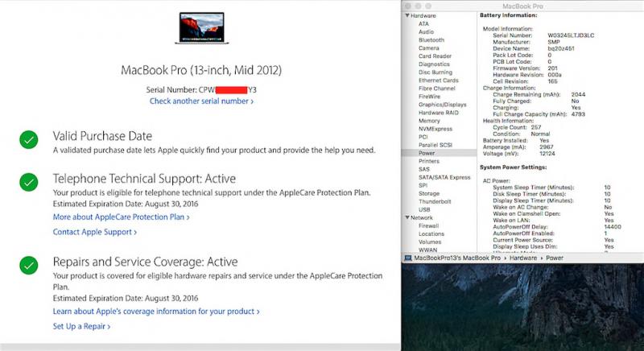
Task: Select WWAN under Network
Action: (x=427, y=250)
